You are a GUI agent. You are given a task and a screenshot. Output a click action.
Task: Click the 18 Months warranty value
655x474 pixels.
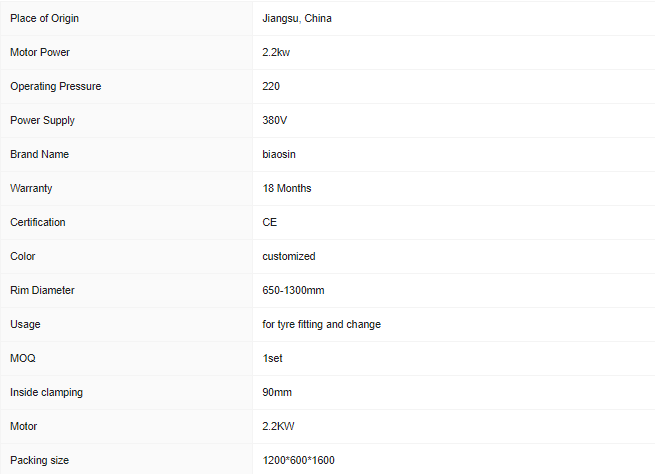click(x=287, y=188)
